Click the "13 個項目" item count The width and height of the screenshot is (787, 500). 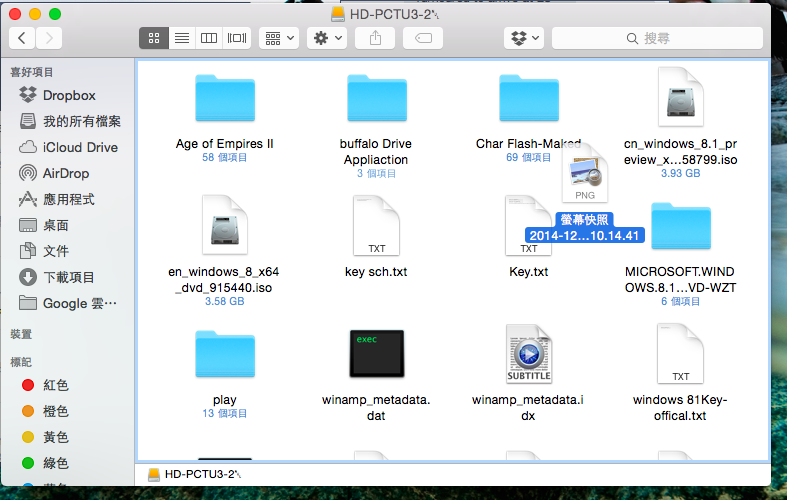pos(224,413)
